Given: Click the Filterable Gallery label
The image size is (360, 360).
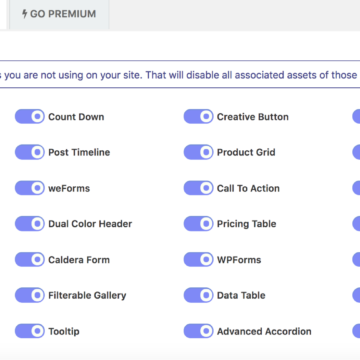Looking at the screenshot, I should coord(87,296).
